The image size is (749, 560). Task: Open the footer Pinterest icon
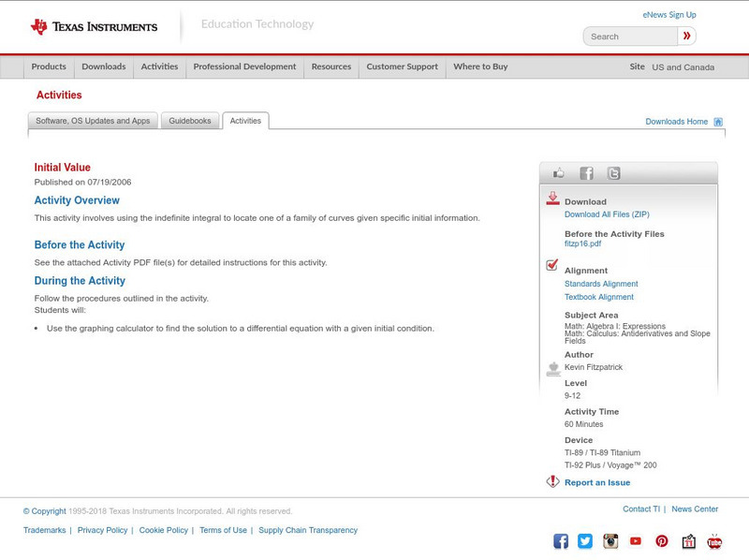point(662,541)
